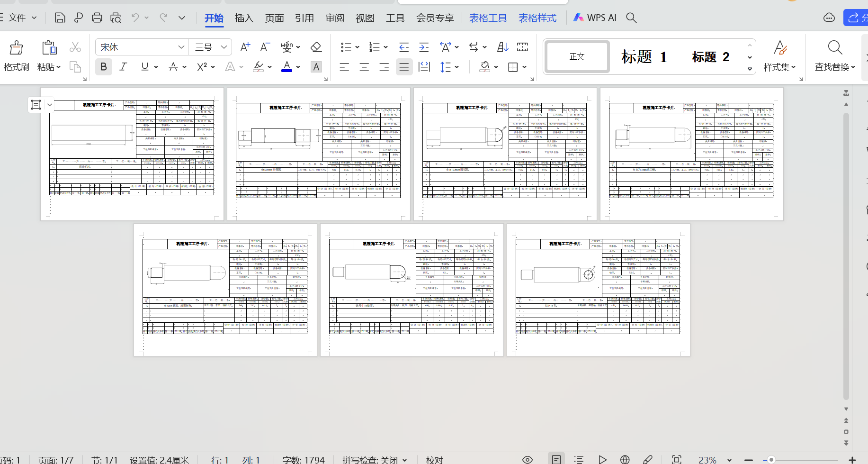Click the Copy icon
The width and height of the screenshot is (868, 464).
pos(75,66)
